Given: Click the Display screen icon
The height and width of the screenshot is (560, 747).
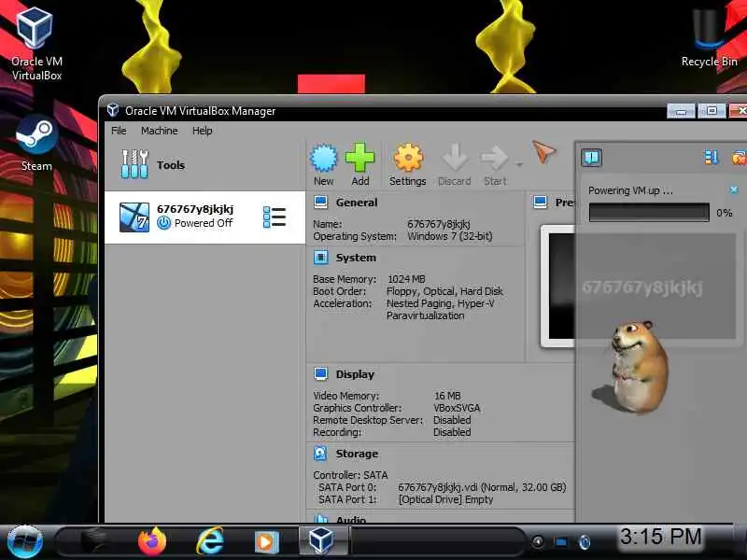Looking at the screenshot, I should point(320,374).
